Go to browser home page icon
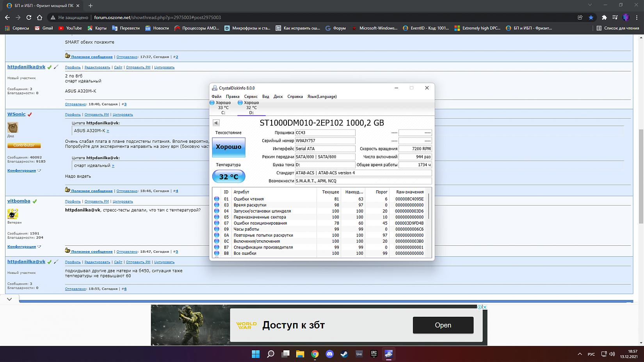The height and width of the screenshot is (362, 644). (39, 17)
